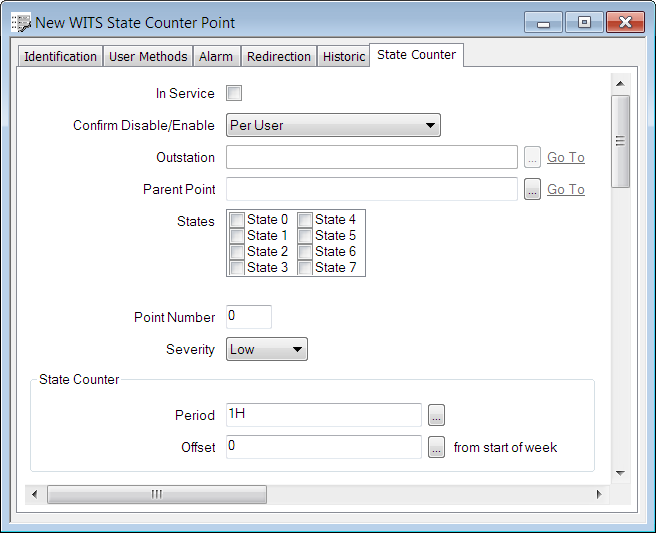Screen dimensions: 656x533
Task: Follow the Go To link for Outstation
Action: 565,157
